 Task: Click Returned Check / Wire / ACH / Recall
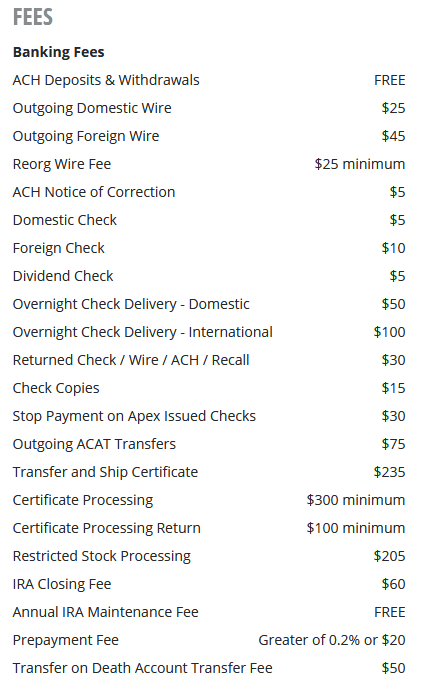[x=131, y=360]
